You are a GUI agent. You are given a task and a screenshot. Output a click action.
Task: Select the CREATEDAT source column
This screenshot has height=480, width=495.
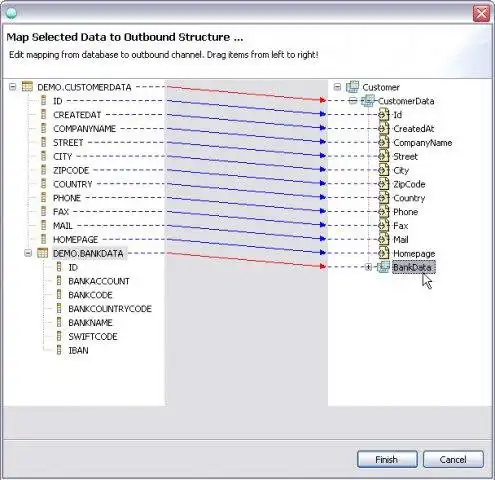[x=77, y=115]
